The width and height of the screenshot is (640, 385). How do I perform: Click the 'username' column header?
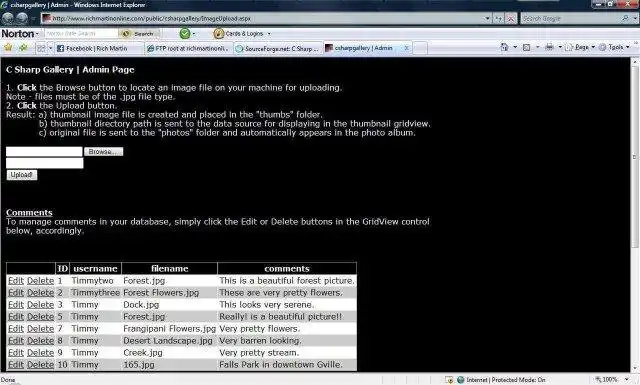pyautogui.click(x=96, y=269)
